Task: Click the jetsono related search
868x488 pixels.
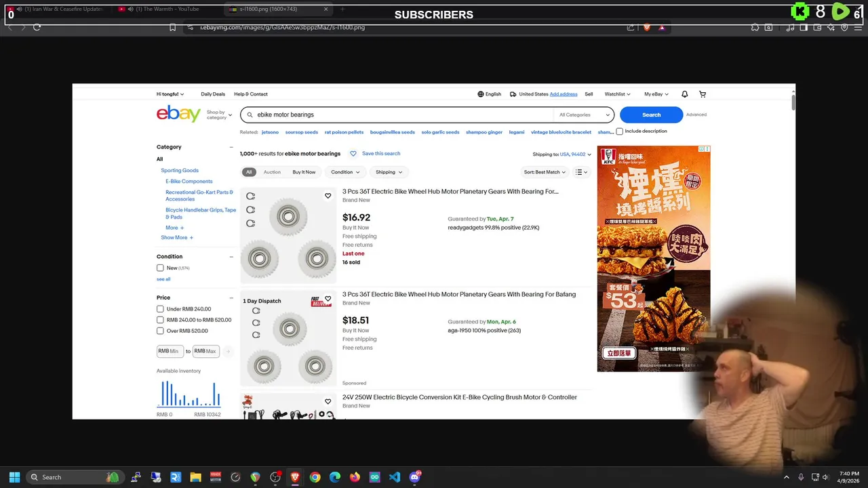Action: [270, 132]
